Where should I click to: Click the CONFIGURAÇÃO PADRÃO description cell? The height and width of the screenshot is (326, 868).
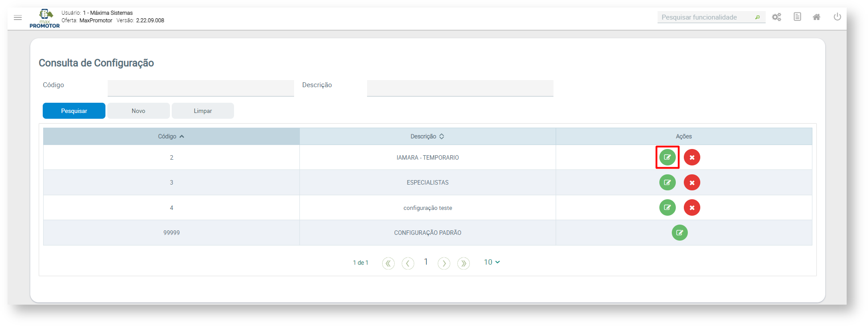(428, 233)
